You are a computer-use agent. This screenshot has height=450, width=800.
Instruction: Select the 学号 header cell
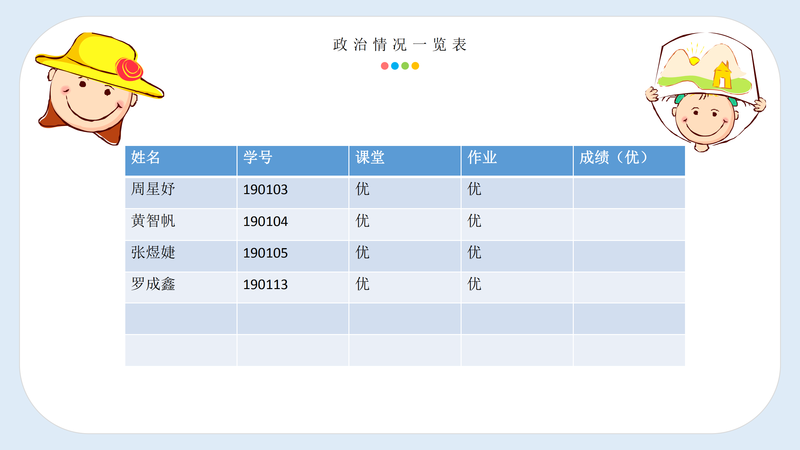[293, 161]
